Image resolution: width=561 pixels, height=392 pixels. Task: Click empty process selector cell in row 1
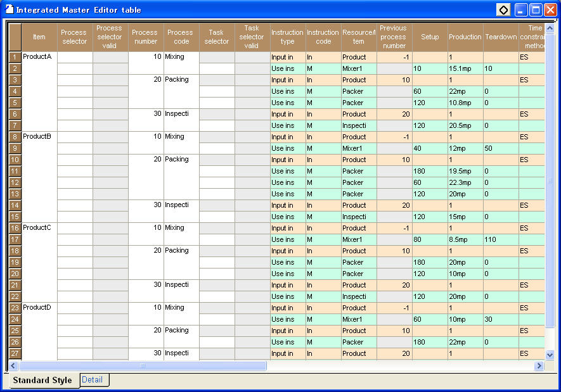click(x=75, y=57)
